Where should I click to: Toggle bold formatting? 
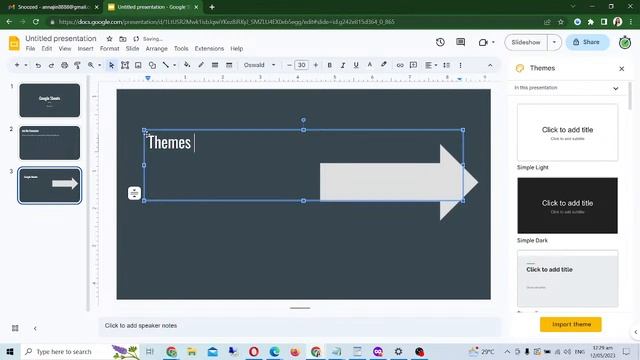(329, 65)
